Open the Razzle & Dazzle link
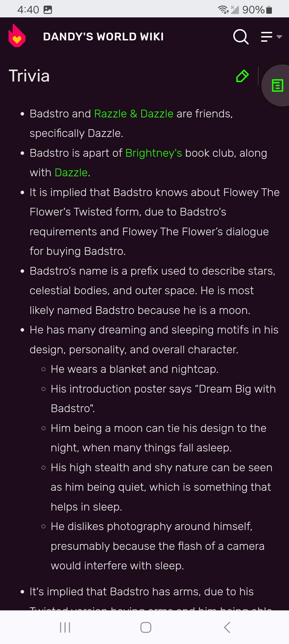Image resolution: width=289 pixels, height=644 pixels. [134, 114]
